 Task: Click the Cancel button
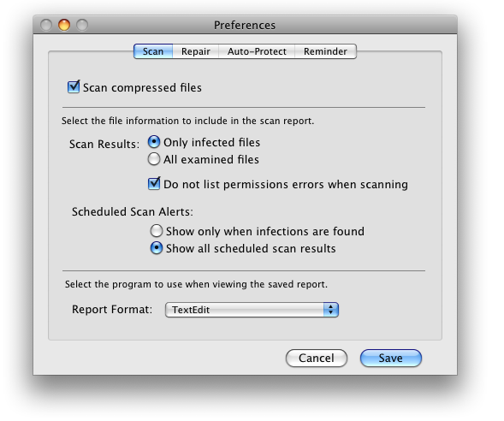coord(317,358)
